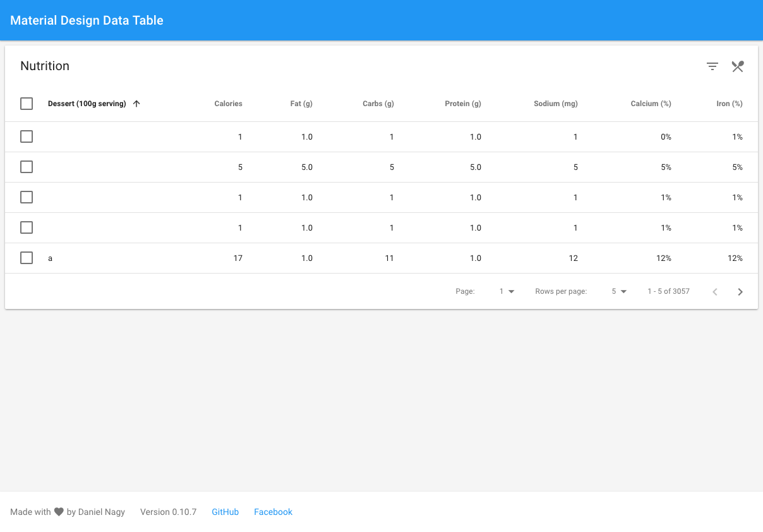
Task: Check the row containing dessert 'a'
Action: tap(26, 258)
